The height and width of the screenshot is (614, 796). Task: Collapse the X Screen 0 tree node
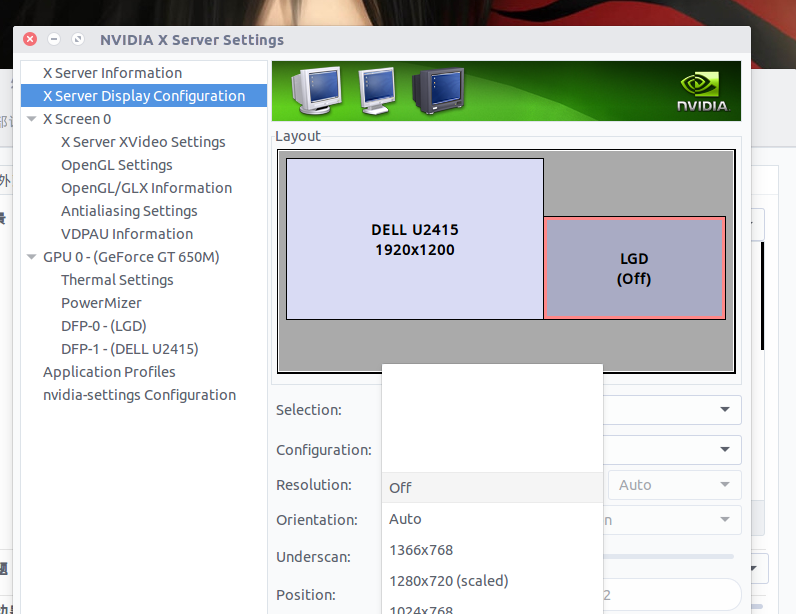[x=31, y=119]
